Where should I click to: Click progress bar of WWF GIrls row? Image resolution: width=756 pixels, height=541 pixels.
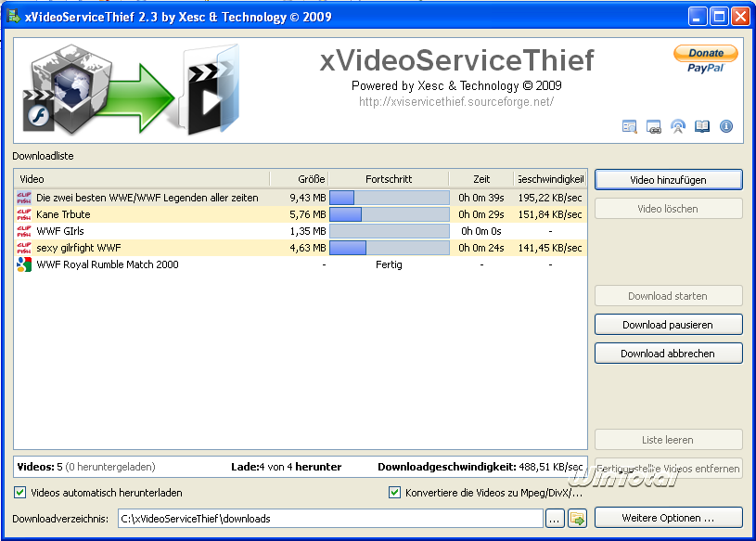point(390,231)
